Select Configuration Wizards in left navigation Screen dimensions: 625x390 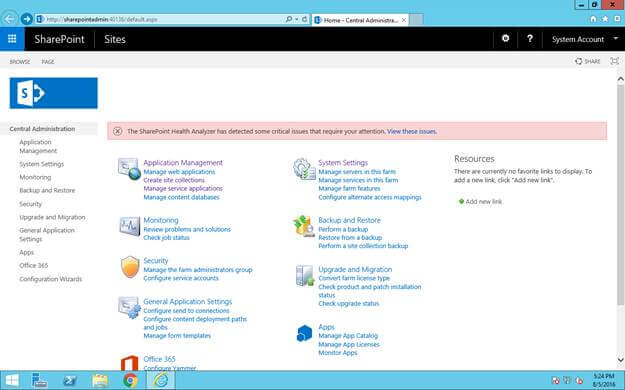click(51, 279)
